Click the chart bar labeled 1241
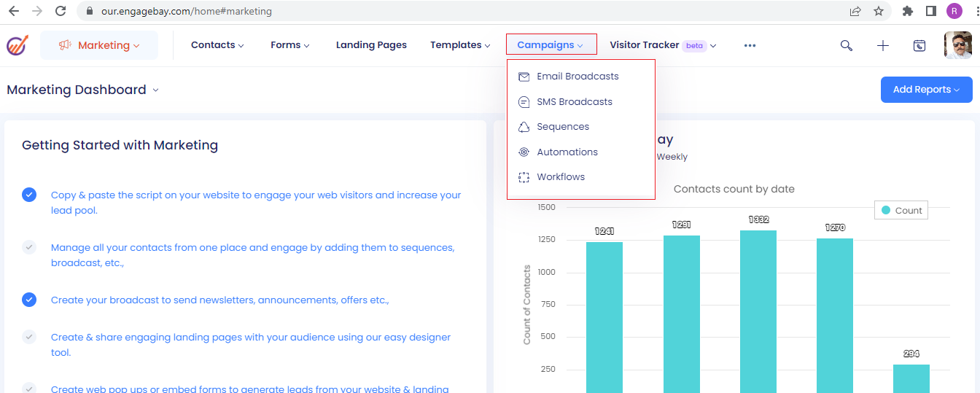Viewport: 980px width, 393px height. pyautogui.click(x=604, y=317)
